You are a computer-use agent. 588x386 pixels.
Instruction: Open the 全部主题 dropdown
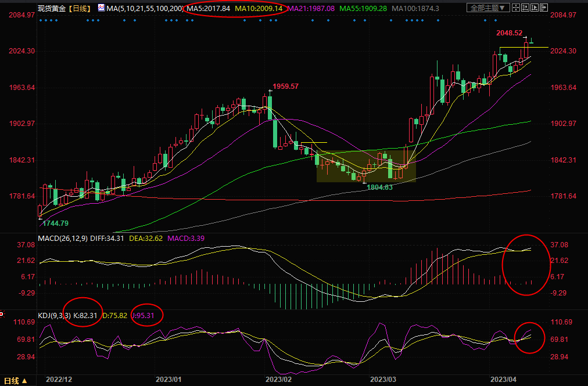pyautogui.click(x=488, y=8)
